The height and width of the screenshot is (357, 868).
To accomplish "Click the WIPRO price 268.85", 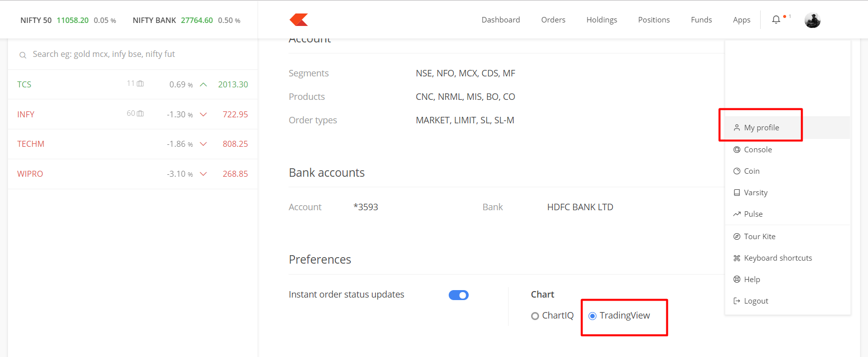I will [235, 174].
